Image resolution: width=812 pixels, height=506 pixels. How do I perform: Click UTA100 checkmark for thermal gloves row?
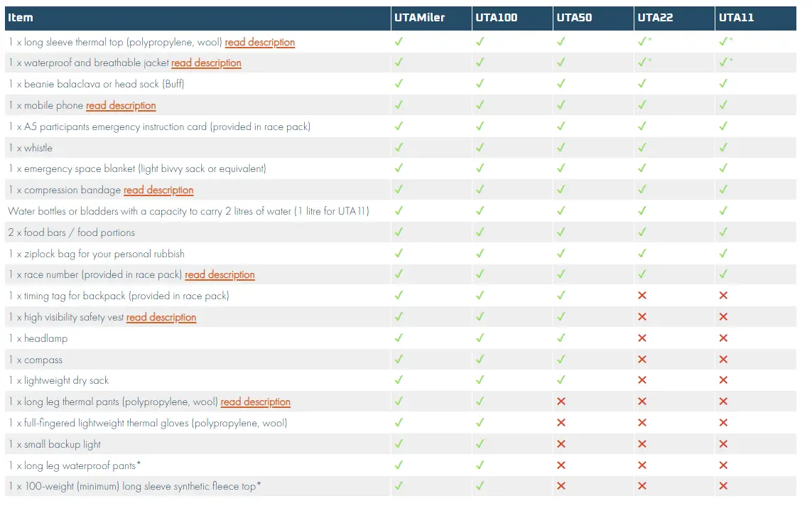480,423
